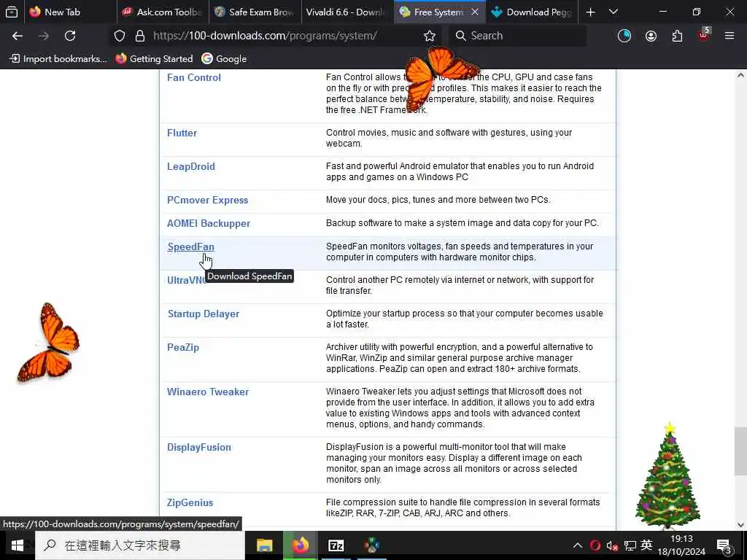747x560 pixels.
Task: Open Getting Started bookmark
Action: coord(154,58)
